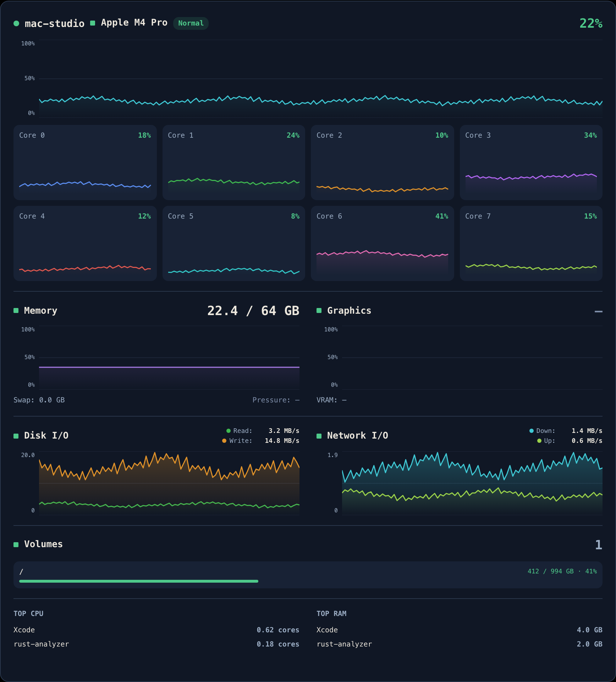The image size is (616, 682).
Task: Click the Volumes section square icon
Action: click(16, 544)
